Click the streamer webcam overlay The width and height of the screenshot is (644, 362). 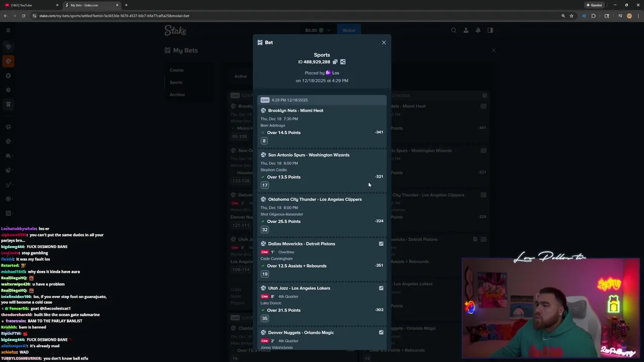[x=550, y=308]
